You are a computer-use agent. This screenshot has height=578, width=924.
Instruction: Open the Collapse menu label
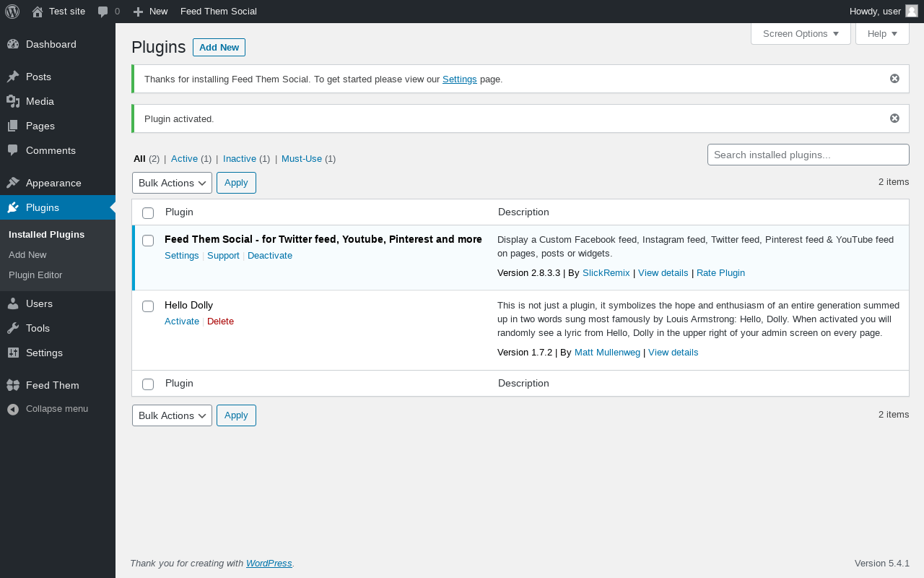click(x=57, y=409)
